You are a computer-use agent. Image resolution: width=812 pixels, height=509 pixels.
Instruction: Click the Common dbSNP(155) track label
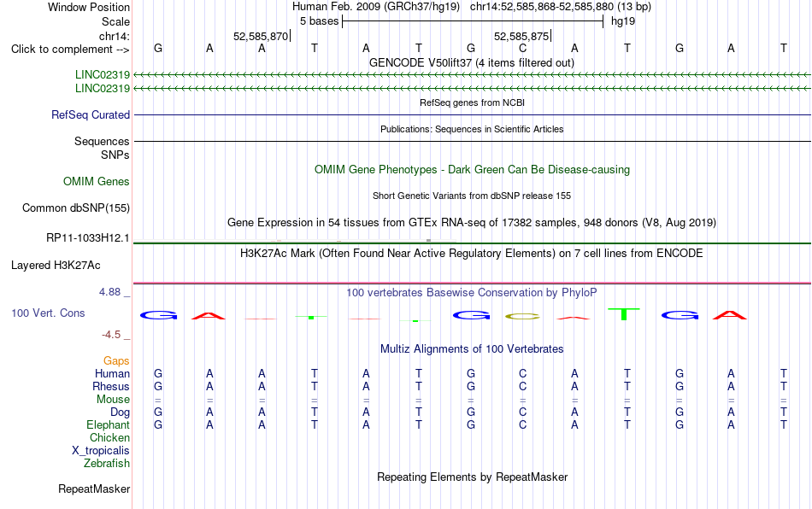tap(75, 208)
